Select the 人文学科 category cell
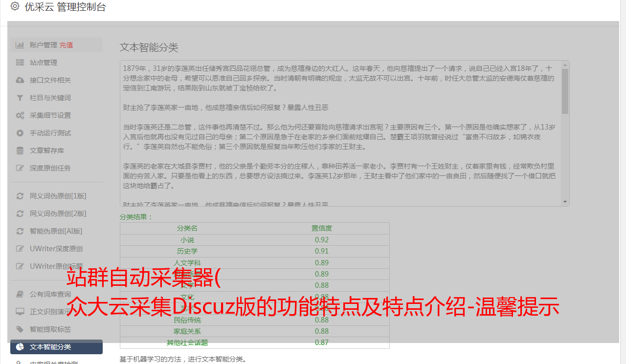Screen dimensions: 626x364 pos(187,263)
